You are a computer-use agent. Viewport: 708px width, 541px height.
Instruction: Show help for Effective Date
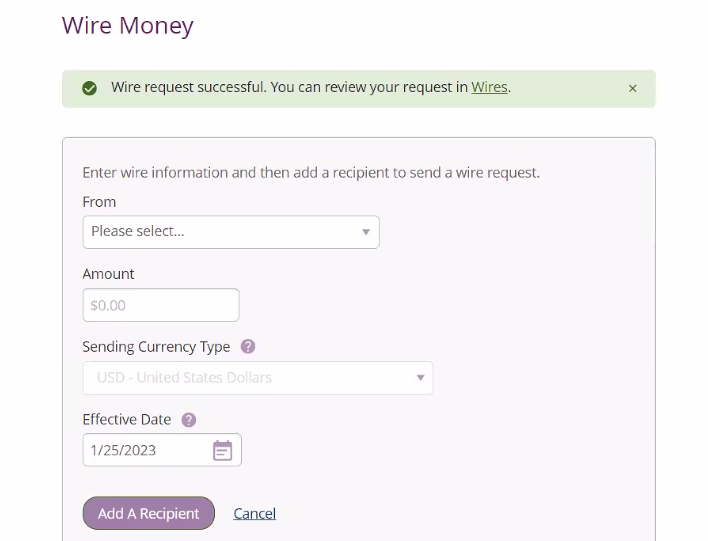[x=189, y=420]
